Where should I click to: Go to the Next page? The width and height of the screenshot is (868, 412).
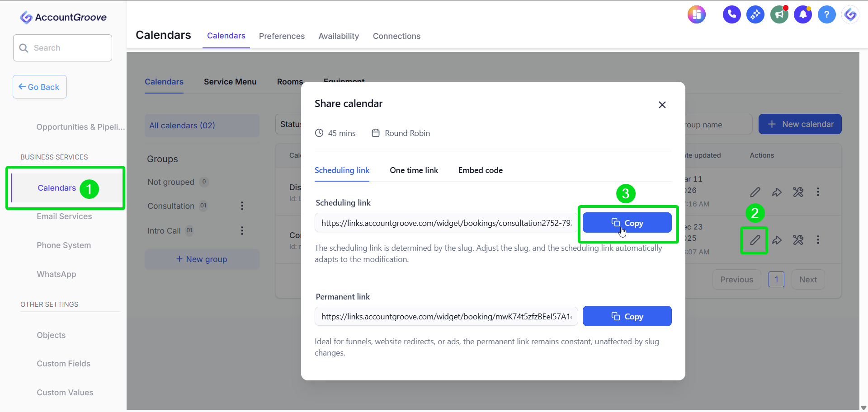click(808, 280)
